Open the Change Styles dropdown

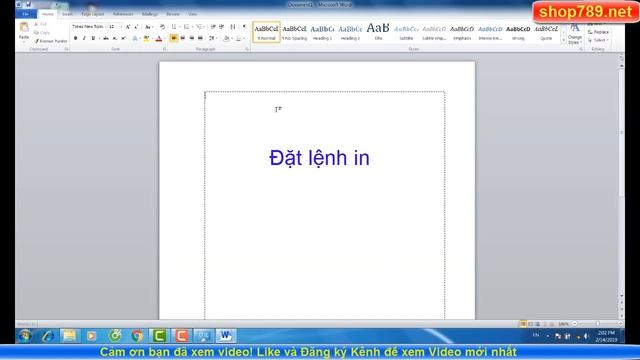pyautogui.click(x=575, y=34)
